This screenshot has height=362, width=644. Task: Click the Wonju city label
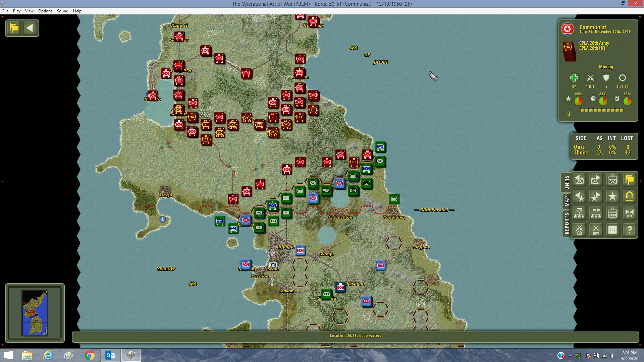point(327,254)
